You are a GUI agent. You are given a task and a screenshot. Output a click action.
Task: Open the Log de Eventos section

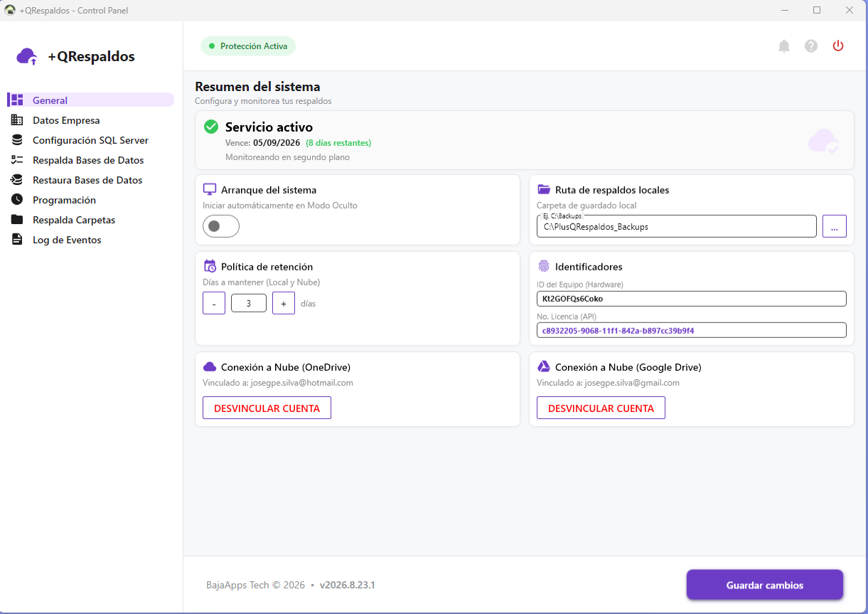pos(90,240)
